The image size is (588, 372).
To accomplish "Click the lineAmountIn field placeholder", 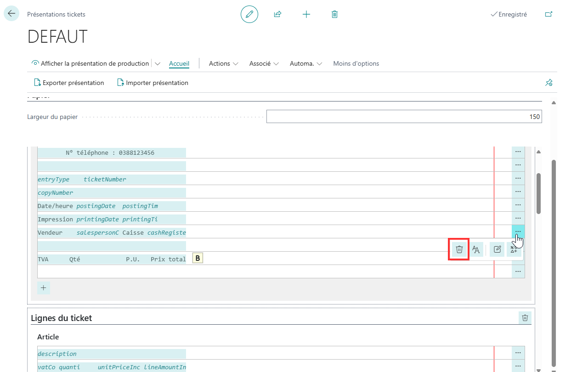I will pyautogui.click(x=165, y=367).
